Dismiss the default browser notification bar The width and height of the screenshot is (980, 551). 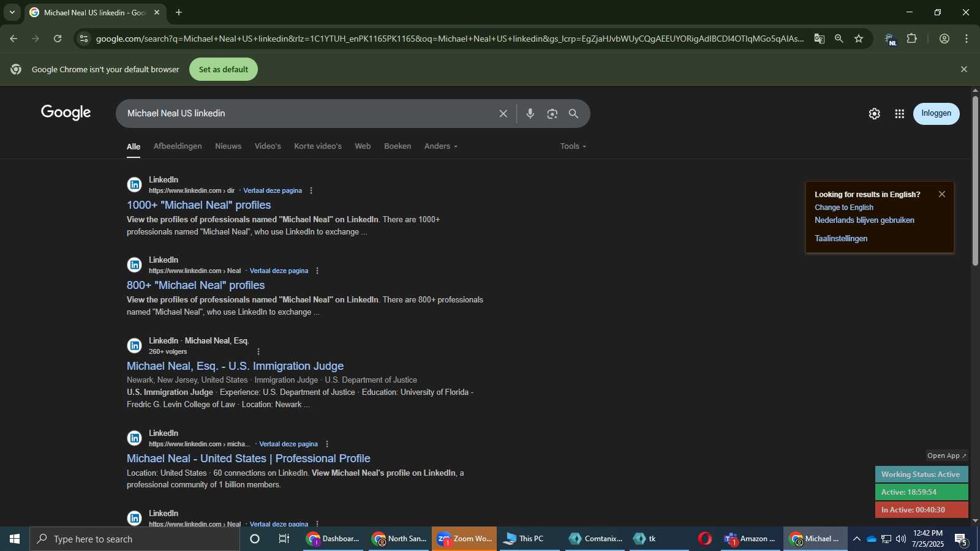963,69
